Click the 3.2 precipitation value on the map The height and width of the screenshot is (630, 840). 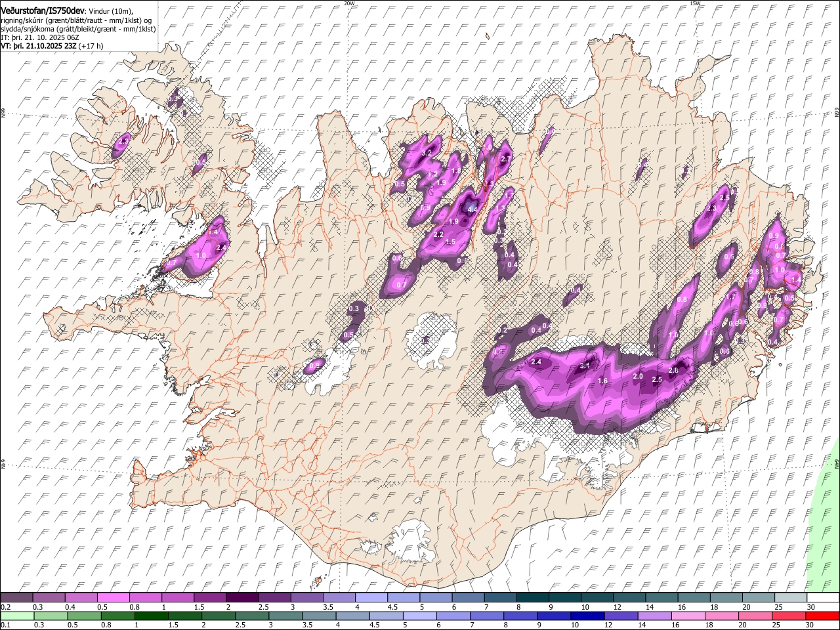pos(426,153)
